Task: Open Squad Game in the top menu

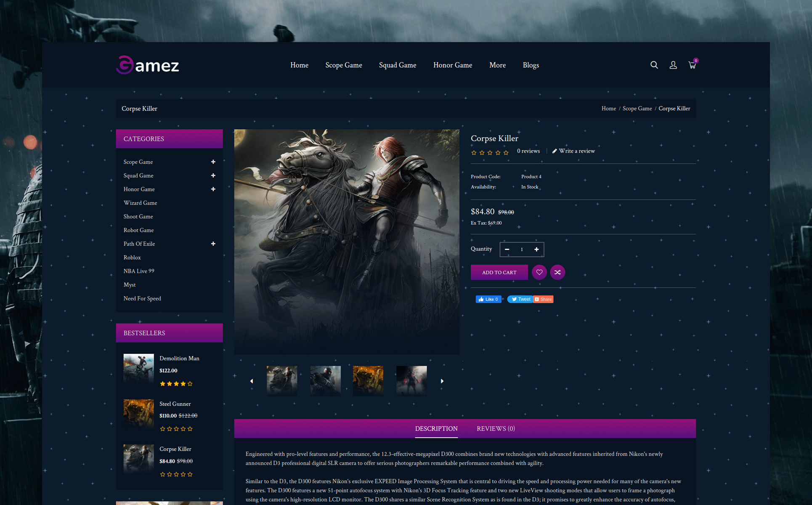Action: [398, 65]
